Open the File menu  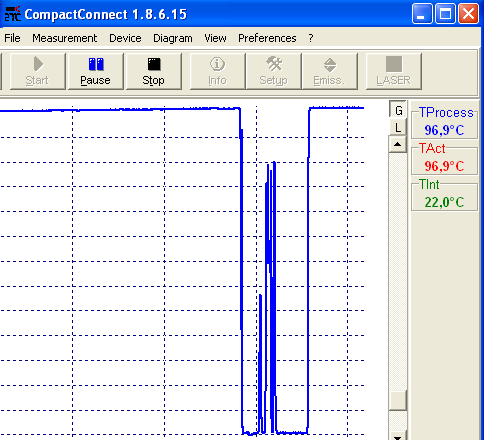[x=12, y=38]
